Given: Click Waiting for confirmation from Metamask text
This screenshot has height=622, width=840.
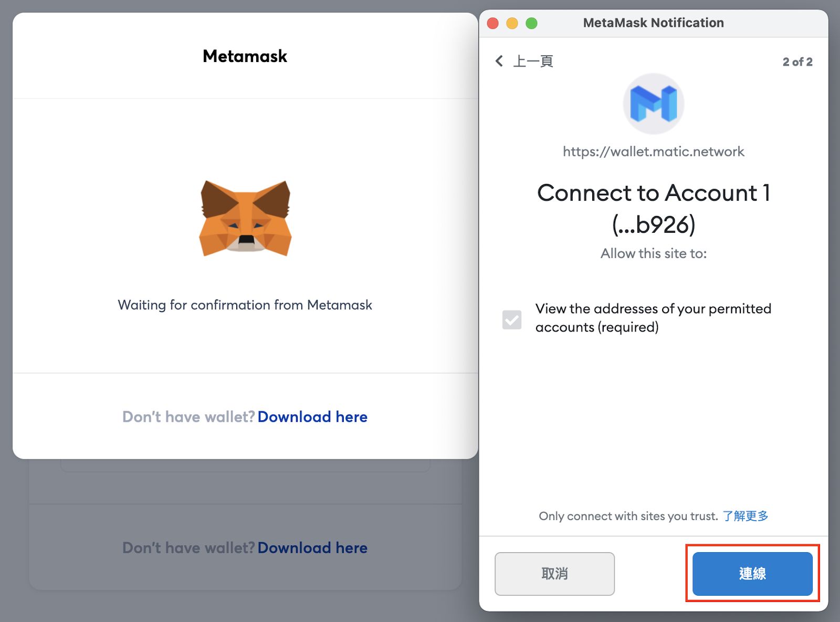Looking at the screenshot, I should click(245, 305).
